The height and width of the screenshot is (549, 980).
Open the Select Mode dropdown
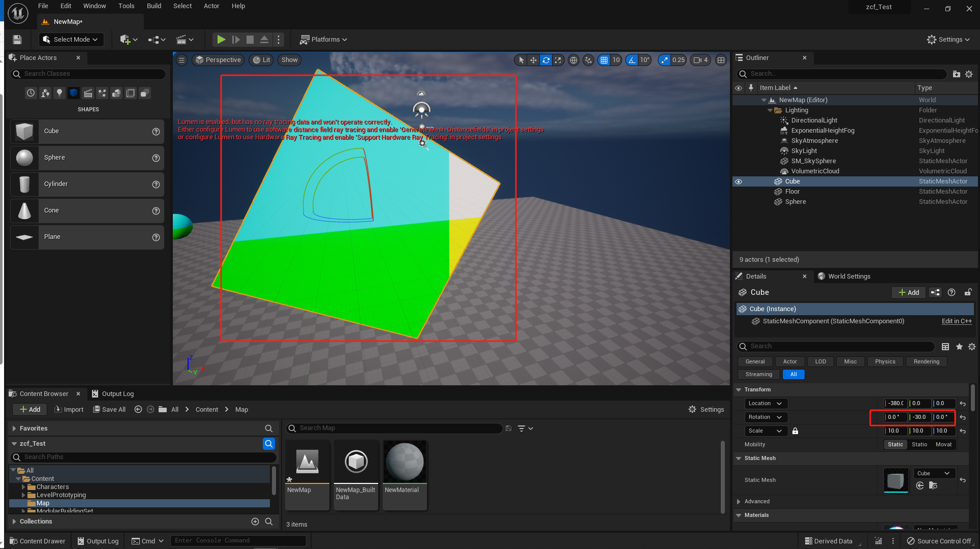[71, 39]
